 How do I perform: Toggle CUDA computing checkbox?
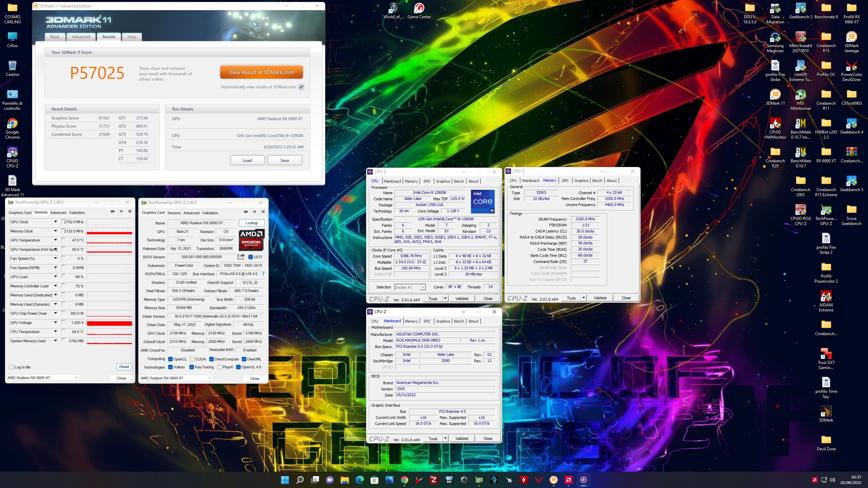click(192, 359)
